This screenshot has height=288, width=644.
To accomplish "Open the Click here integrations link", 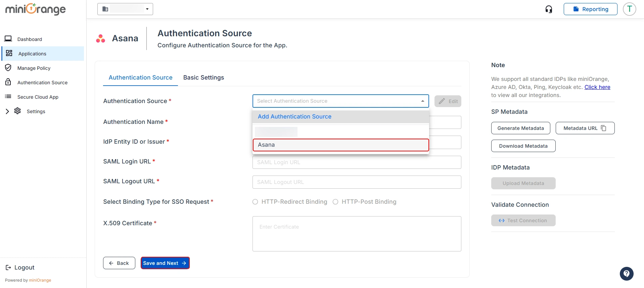I will point(597,87).
